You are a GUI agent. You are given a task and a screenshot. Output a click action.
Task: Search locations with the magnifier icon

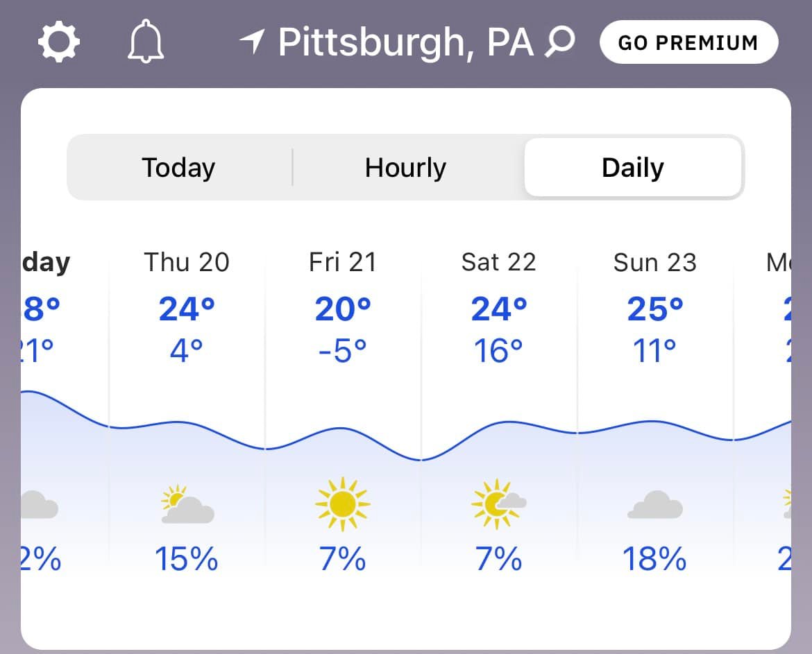560,42
